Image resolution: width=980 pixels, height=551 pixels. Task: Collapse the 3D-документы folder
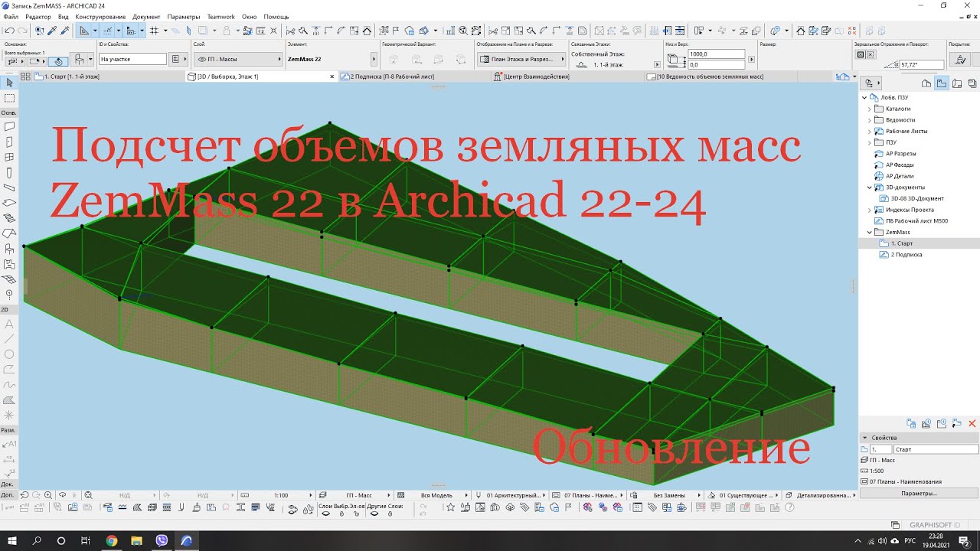pyautogui.click(x=870, y=187)
